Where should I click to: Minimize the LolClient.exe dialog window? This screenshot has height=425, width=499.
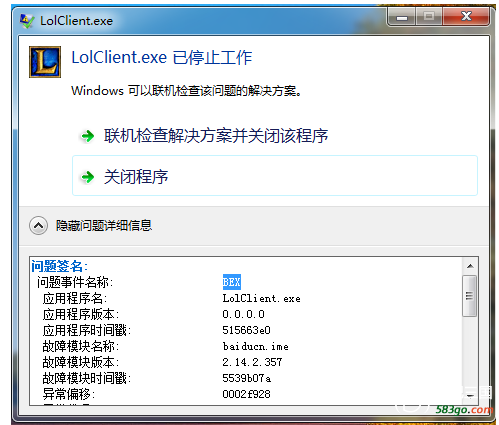pos(402,17)
